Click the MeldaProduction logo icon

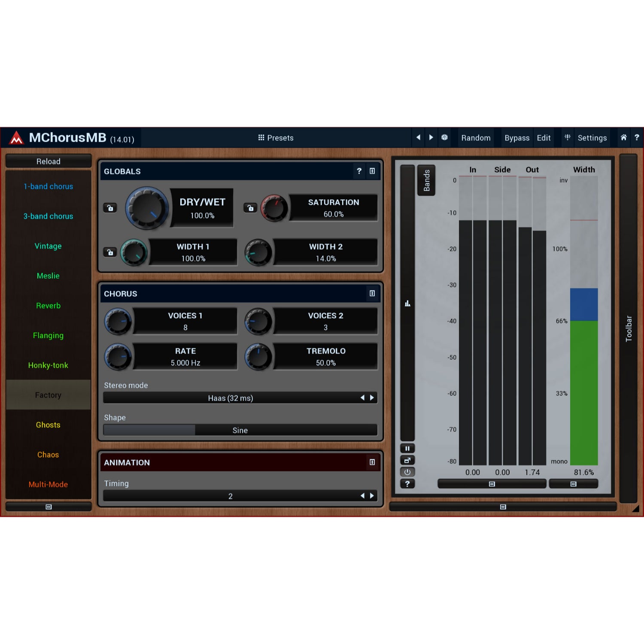point(16,138)
